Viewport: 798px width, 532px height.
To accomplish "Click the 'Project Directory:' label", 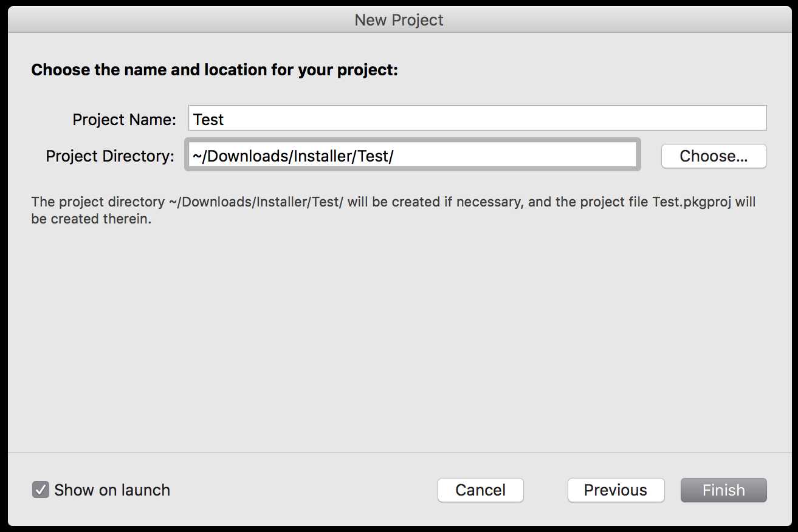I will pyautogui.click(x=110, y=156).
